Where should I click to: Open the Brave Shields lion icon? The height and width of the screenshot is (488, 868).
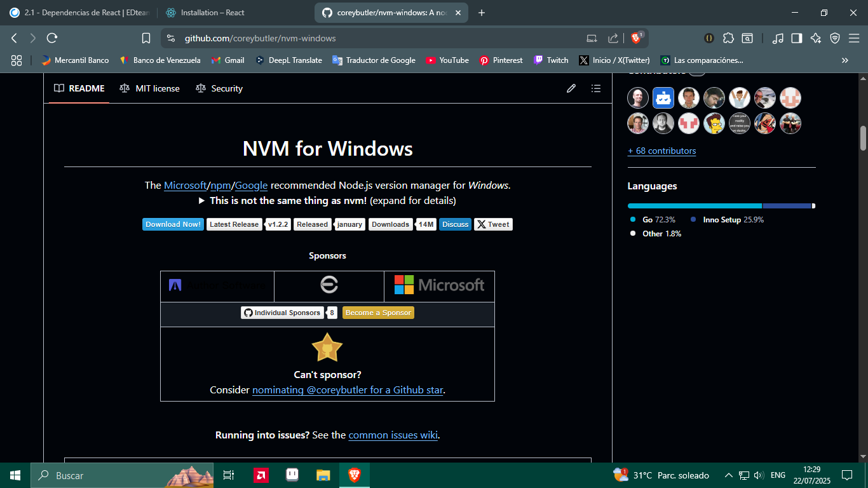point(636,38)
